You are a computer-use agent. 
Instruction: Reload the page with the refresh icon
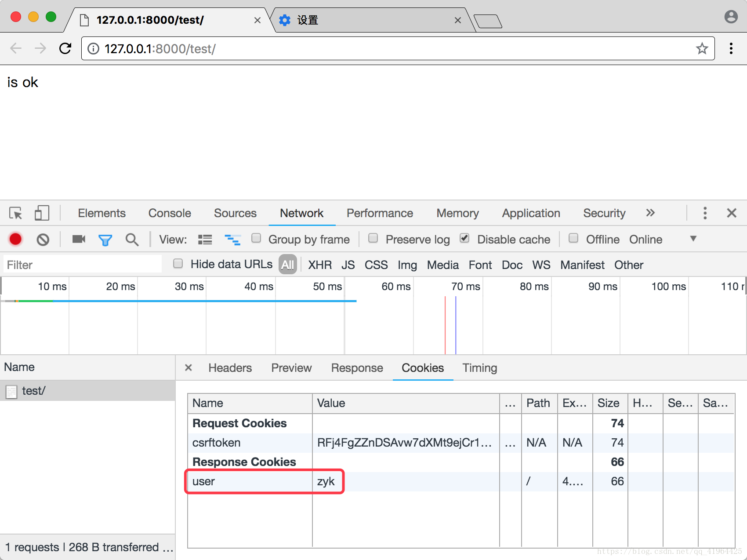tap(65, 48)
